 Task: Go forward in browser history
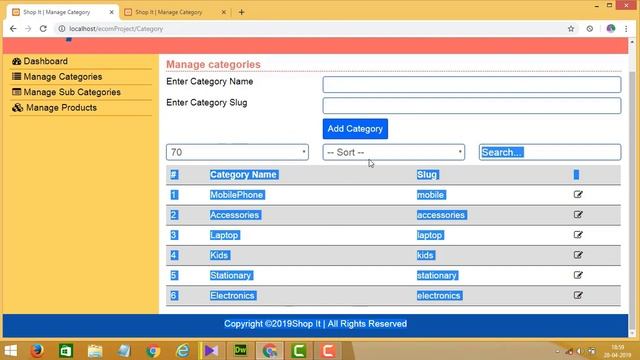click(28, 29)
